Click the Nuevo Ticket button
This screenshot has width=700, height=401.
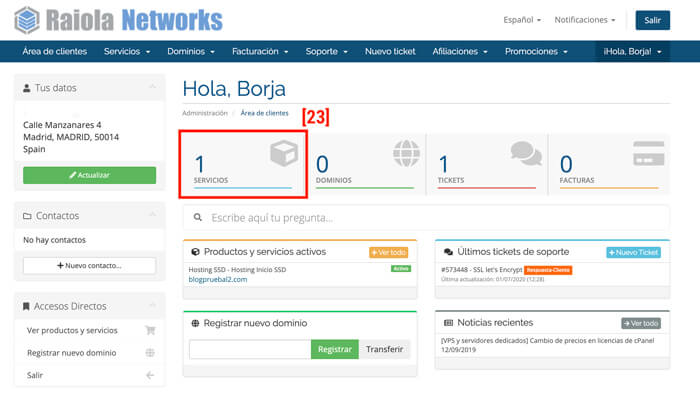[633, 252]
